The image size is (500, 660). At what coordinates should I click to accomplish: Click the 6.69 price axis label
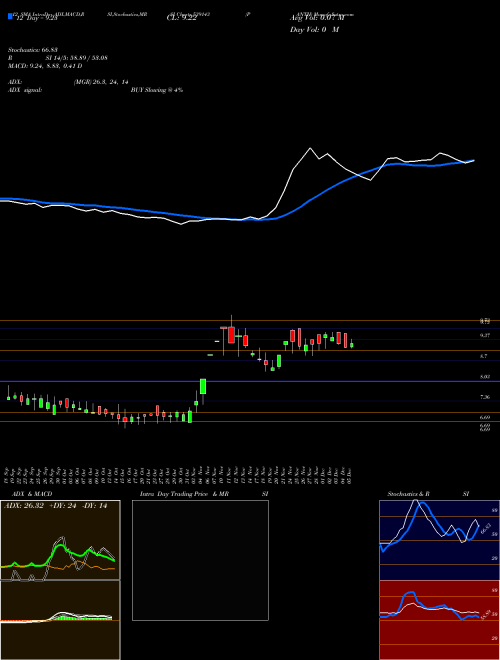484,417
